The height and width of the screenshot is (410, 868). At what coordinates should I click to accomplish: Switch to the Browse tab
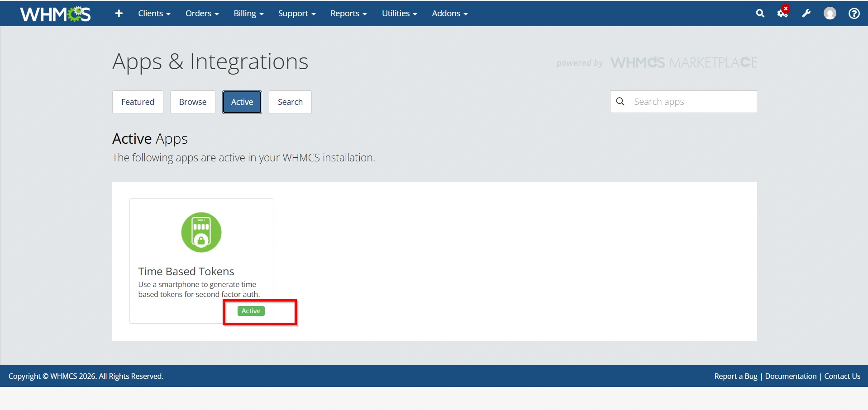point(193,102)
